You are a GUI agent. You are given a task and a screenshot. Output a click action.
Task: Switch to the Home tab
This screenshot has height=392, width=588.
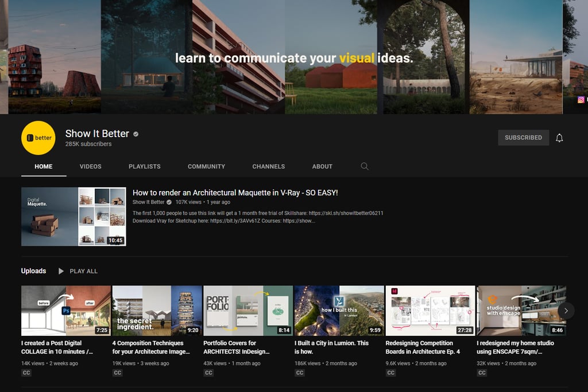[44, 166]
